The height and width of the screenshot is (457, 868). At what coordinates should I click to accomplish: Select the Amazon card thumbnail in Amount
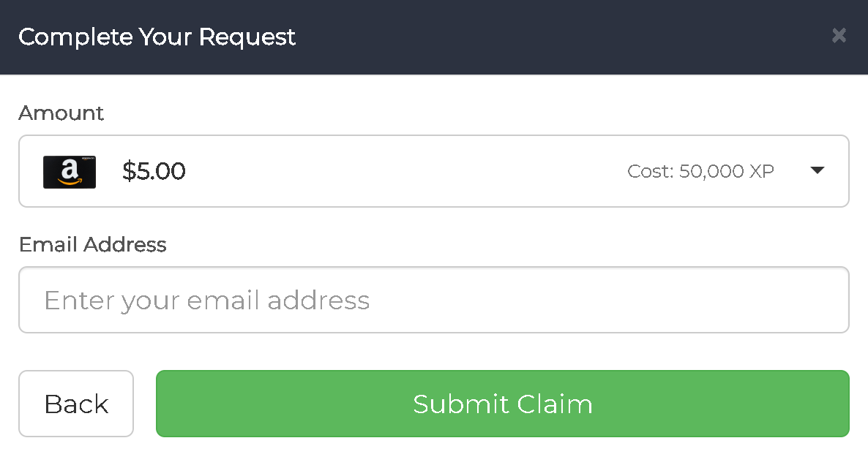(x=70, y=171)
